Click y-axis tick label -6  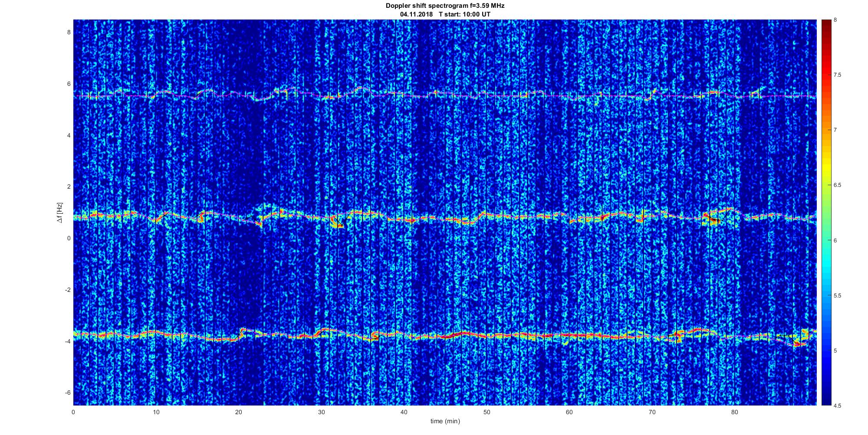coord(68,392)
